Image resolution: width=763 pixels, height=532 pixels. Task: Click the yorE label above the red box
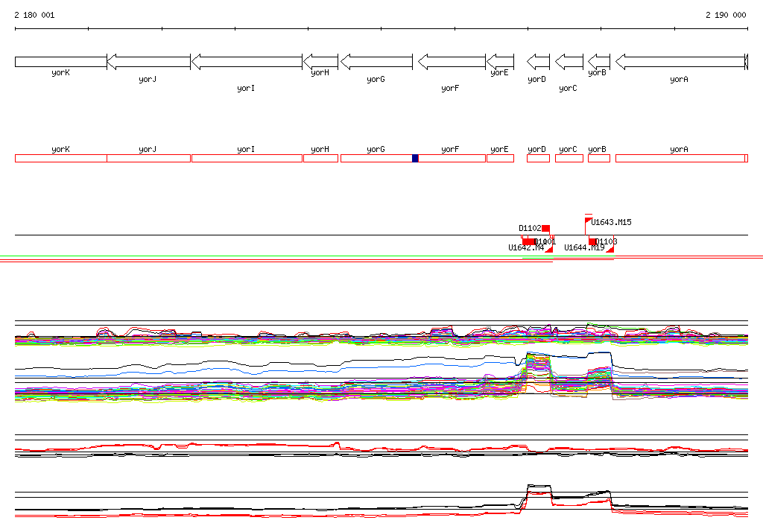coord(499,150)
